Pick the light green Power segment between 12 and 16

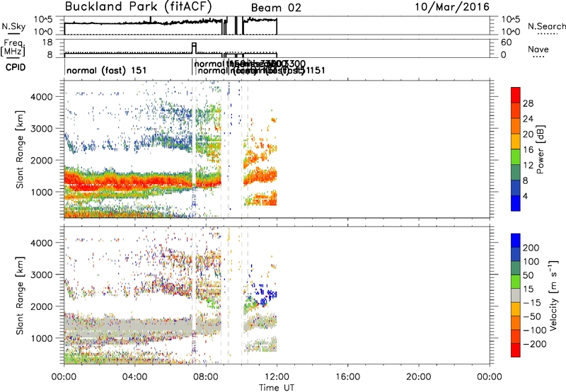[x=516, y=156]
